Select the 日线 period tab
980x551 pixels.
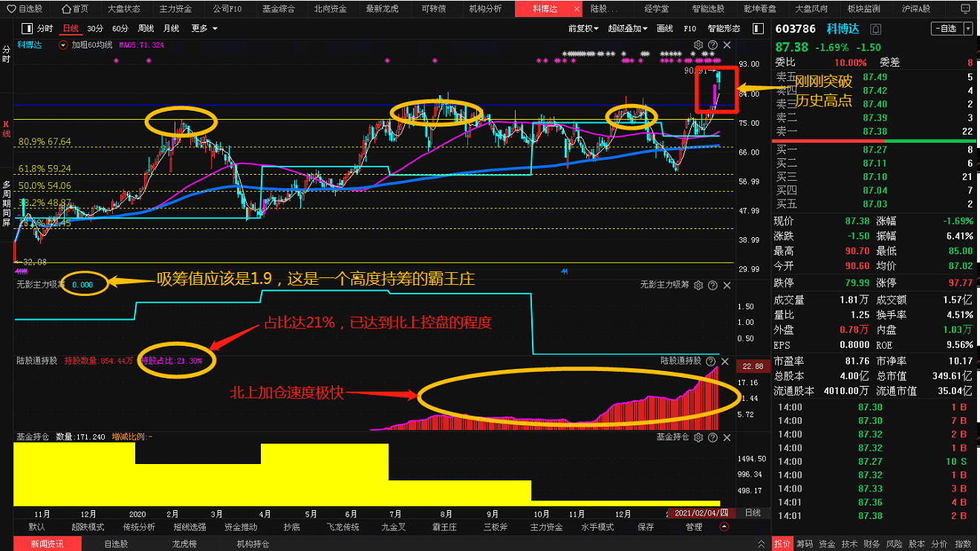pos(71,28)
